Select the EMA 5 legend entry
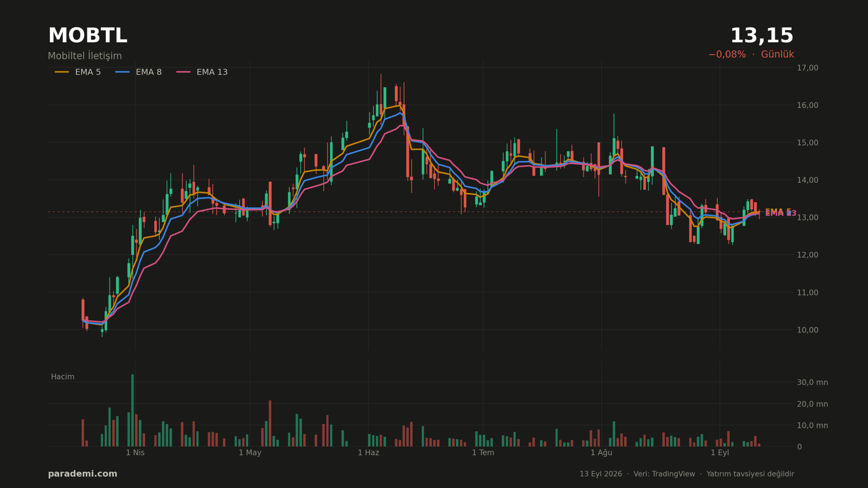Screen dimensions: 868x488 point(78,72)
